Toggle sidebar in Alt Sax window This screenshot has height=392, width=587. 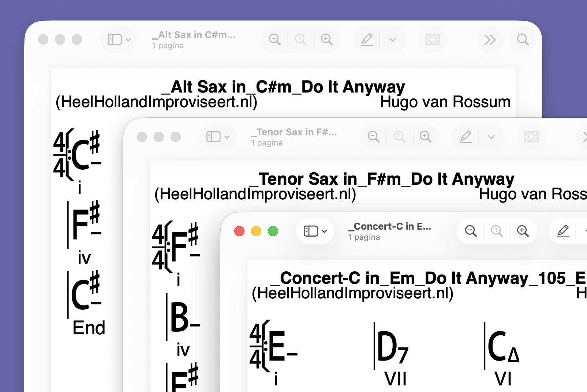coord(115,39)
